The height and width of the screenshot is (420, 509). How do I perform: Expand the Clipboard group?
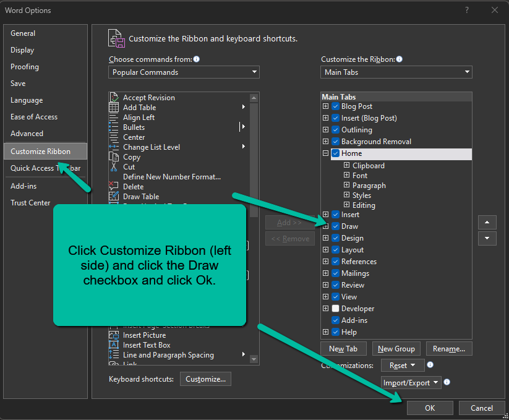point(347,165)
